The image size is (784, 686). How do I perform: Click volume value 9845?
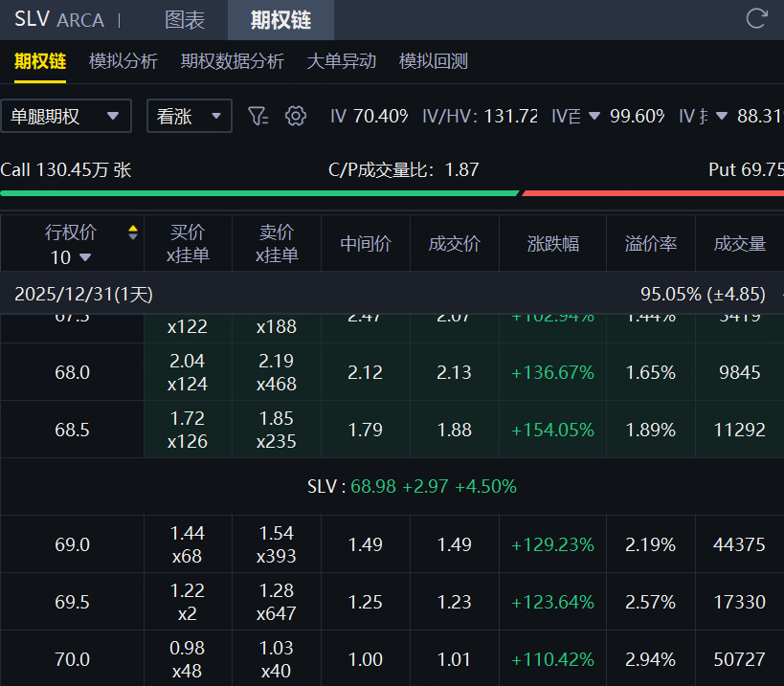[x=740, y=372]
